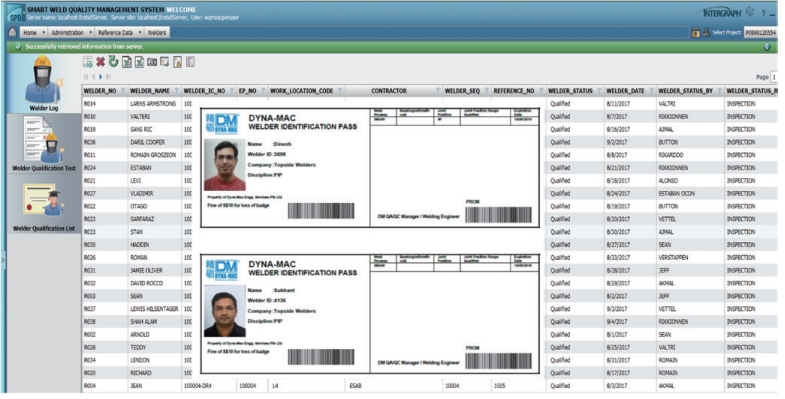
Task: Click the 100004-DR4 IC number cell
Action: [199, 386]
